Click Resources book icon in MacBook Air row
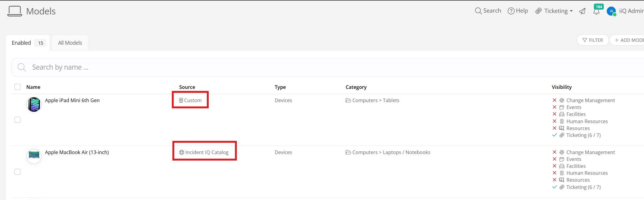644x200 pixels. (x=562, y=180)
